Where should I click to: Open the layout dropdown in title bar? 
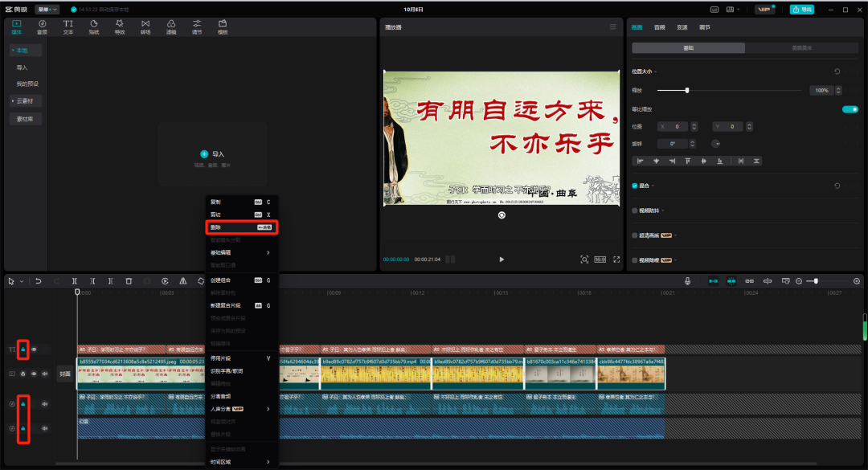tap(732, 10)
